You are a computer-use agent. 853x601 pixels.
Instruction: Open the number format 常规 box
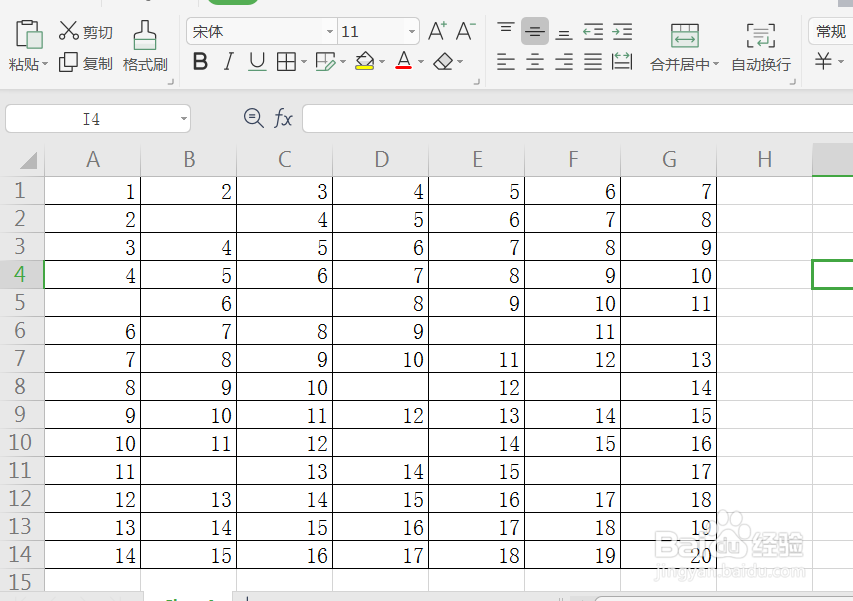pos(831,32)
